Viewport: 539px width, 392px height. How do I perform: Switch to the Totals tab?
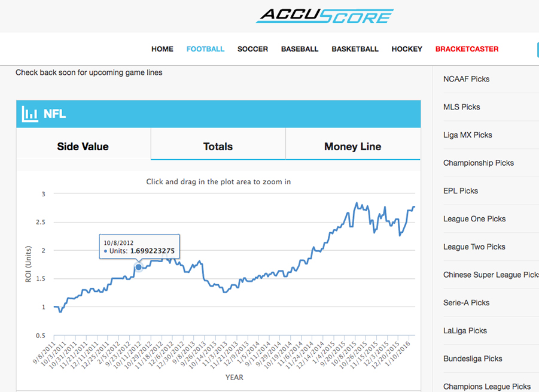click(218, 147)
